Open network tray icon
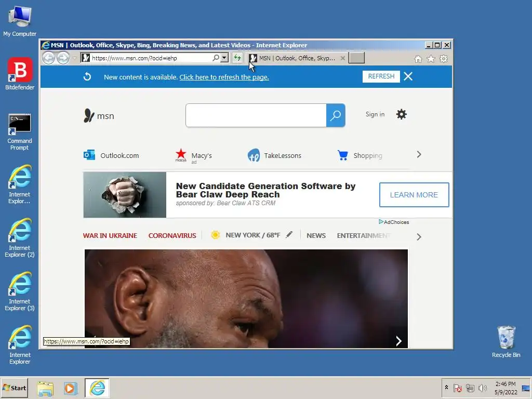This screenshot has width=532, height=399. (470, 388)
